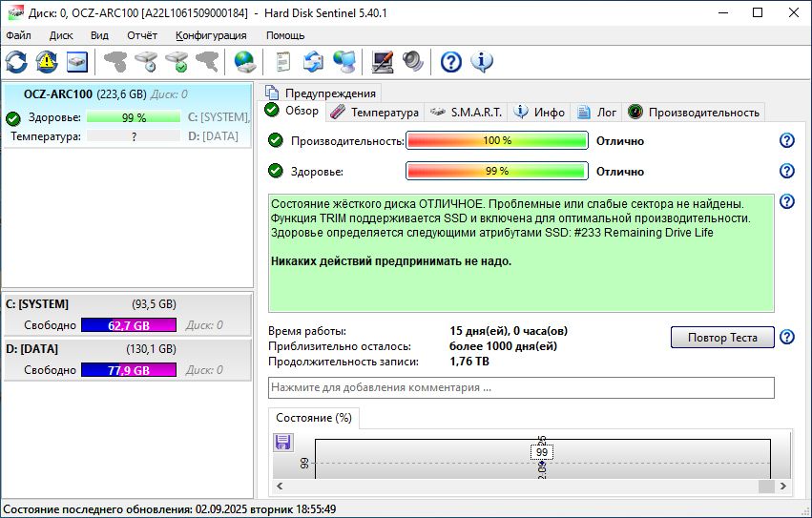Click the monitor with screwdriver configuration icon

[x=383, y=62]
